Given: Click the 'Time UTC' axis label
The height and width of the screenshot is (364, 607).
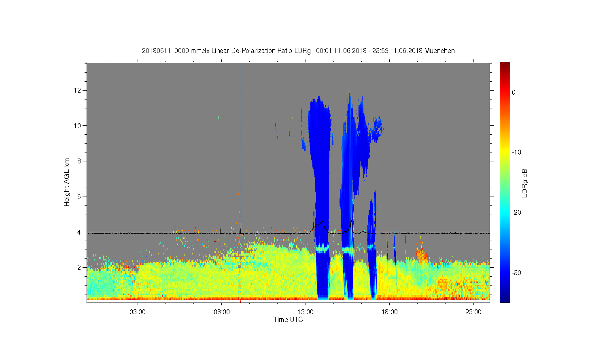Looking at the screenshot, I should pyautogui.click(x=288, y=320).
